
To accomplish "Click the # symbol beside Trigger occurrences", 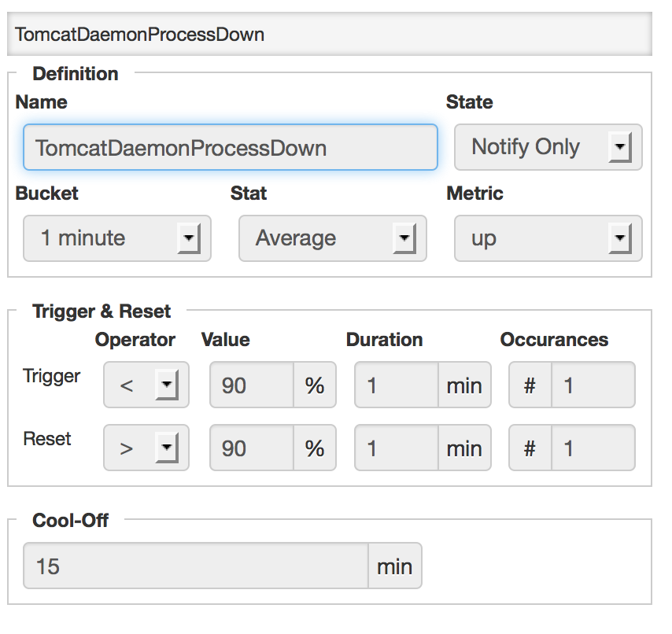I will (530, 385).
